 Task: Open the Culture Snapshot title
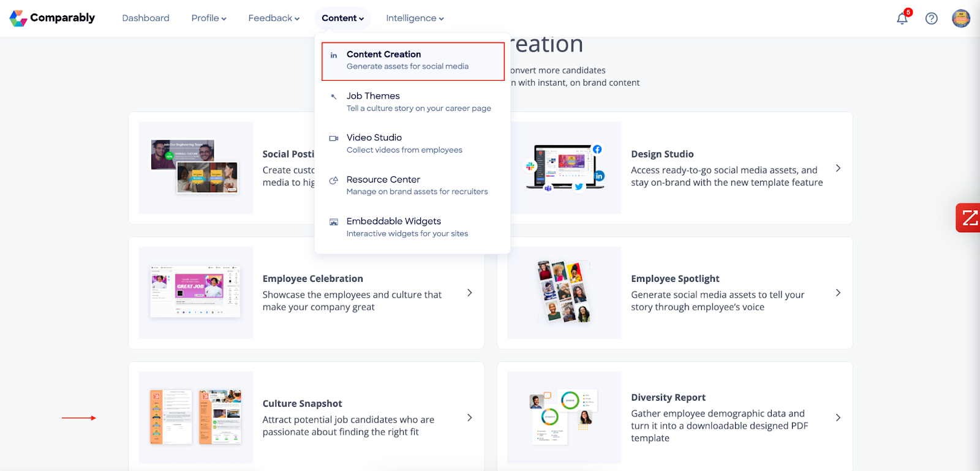pyautogui.click(x=302, y=404)
